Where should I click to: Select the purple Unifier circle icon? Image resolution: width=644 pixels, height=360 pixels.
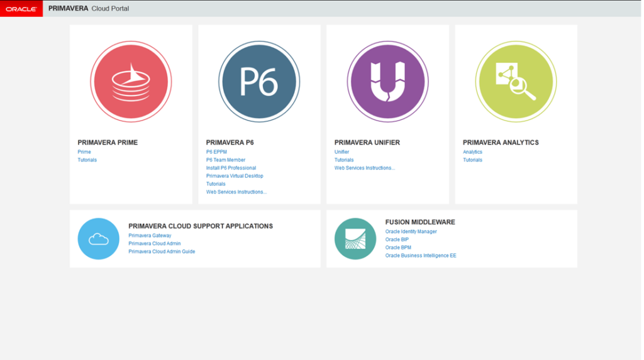(387, 81)
